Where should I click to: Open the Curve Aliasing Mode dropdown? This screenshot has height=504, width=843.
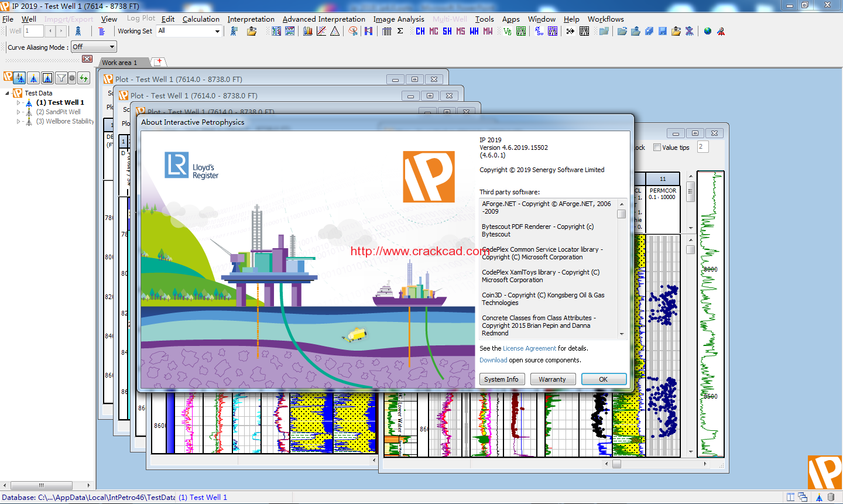coord(112,47)
